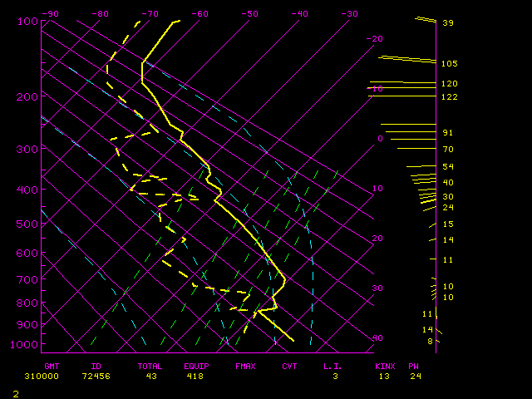Click the GMT header label
This screenshot has width=532, height=399.
point(52,367)
